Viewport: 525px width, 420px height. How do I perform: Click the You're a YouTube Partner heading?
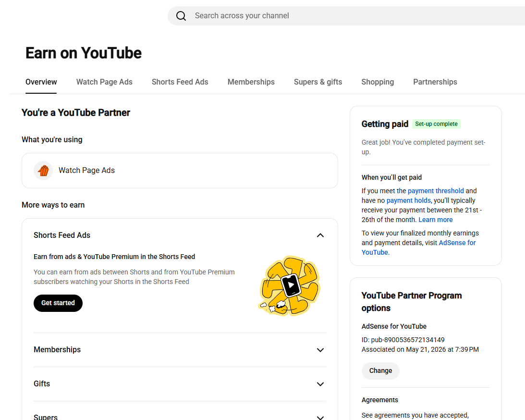(x=76, y=113)
